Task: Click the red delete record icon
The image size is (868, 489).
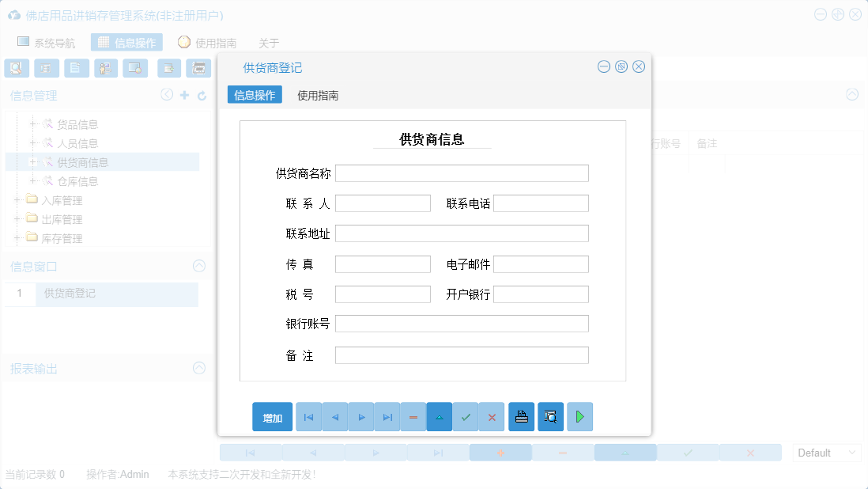Action: tap(413, 416)
